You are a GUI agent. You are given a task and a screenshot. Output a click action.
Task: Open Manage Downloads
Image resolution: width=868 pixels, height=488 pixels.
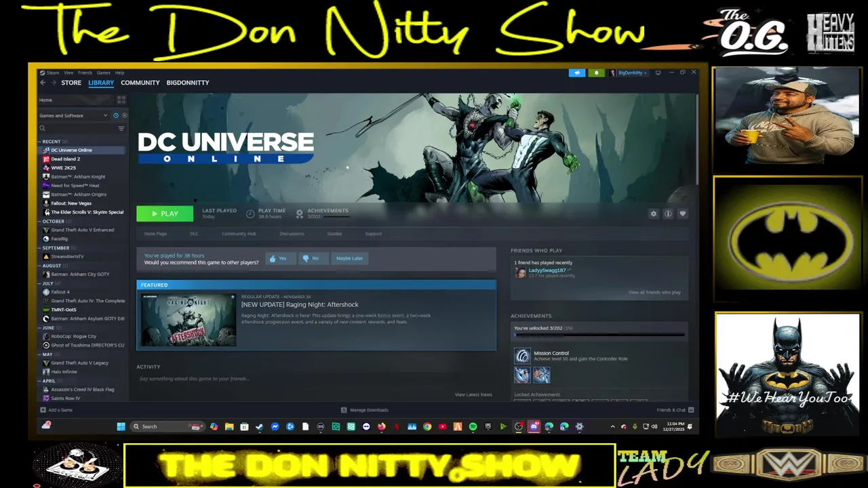pyautogui.click(x=365, y=410)
